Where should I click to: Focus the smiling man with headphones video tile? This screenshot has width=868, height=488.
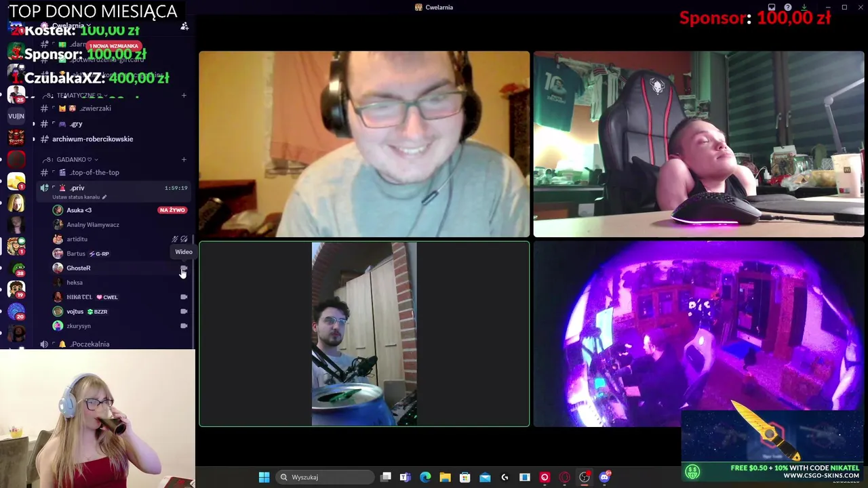(364, 144)
